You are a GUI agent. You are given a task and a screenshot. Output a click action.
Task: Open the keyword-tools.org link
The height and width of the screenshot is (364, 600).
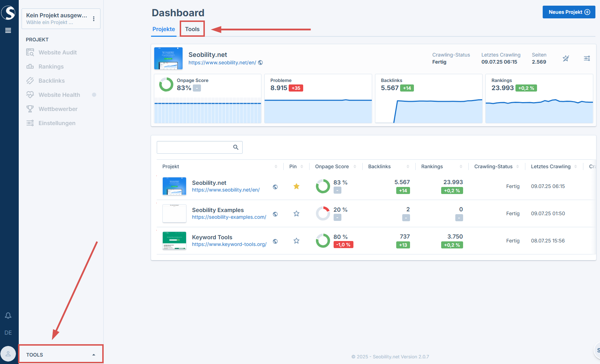click(x=229, y=244)
